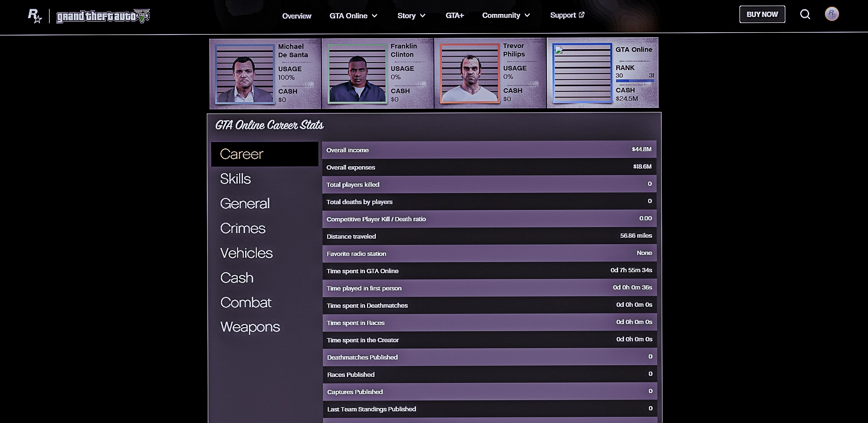The image size is (868, 423).
Task: Go to the GTA+ page
Action: point(454,15)
